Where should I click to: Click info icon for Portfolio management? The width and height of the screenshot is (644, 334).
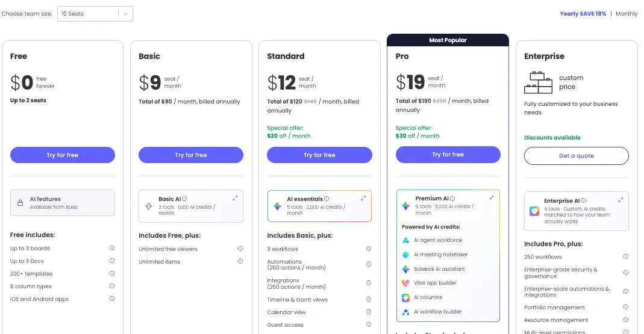click(x=625, y=307)
